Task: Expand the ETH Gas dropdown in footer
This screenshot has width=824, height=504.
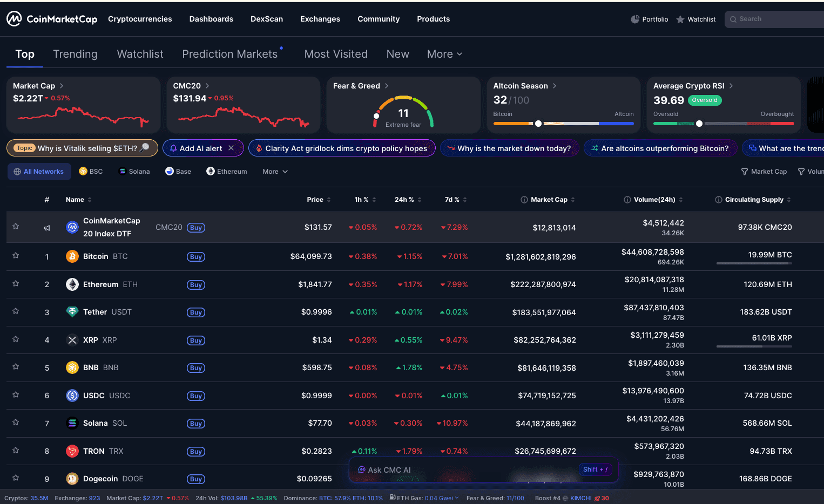Action: coord(457,498)
